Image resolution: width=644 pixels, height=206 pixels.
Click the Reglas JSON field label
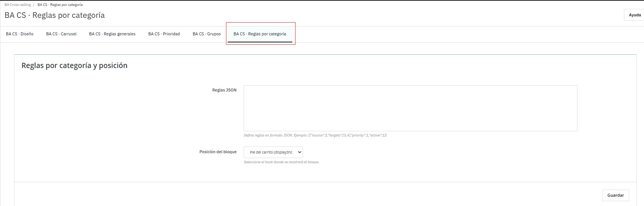(x=224, y=90)
